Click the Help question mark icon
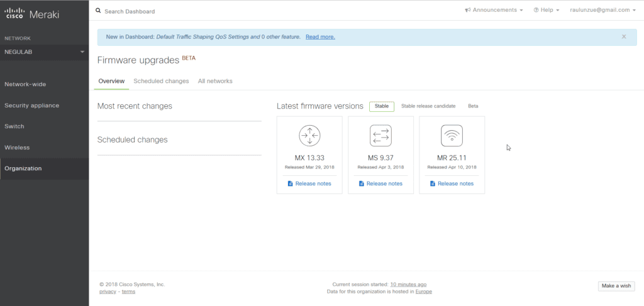The width and height of the screenshot is (644, 306). [536, 10]
